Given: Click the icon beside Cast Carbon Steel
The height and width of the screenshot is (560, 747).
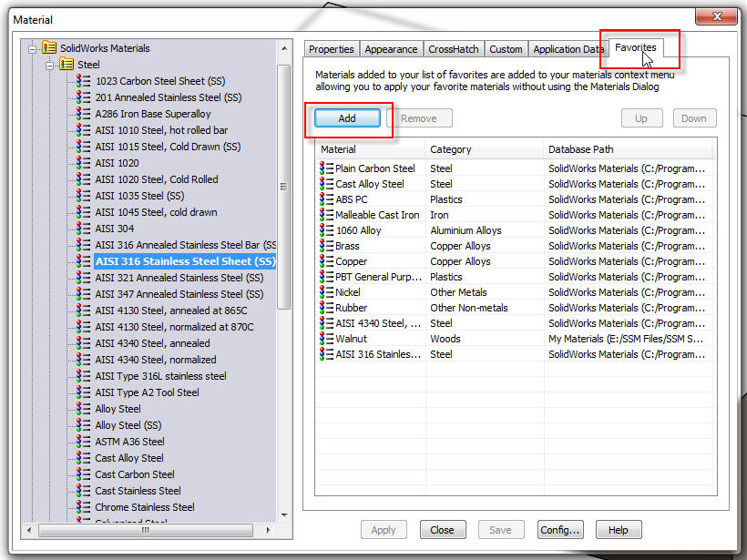Looking at the screenshot, I should [85, 474].
